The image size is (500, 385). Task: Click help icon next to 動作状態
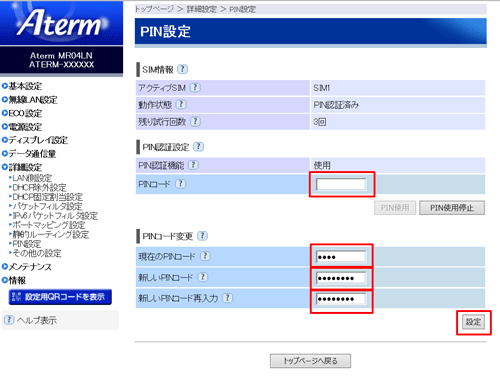[x=181, y=104]
